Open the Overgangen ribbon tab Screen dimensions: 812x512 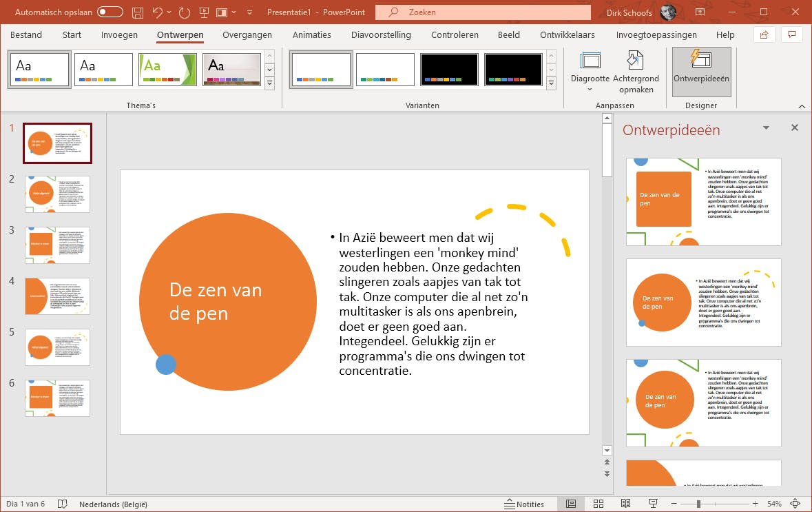coord(247,34)
